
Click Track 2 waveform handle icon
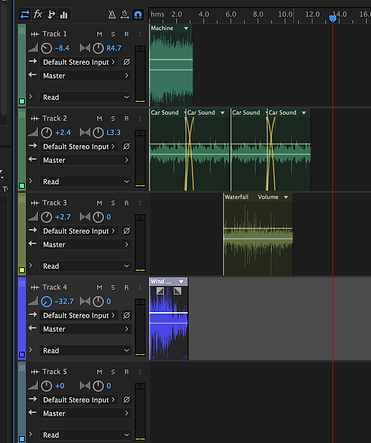click(x=35, y=118)
